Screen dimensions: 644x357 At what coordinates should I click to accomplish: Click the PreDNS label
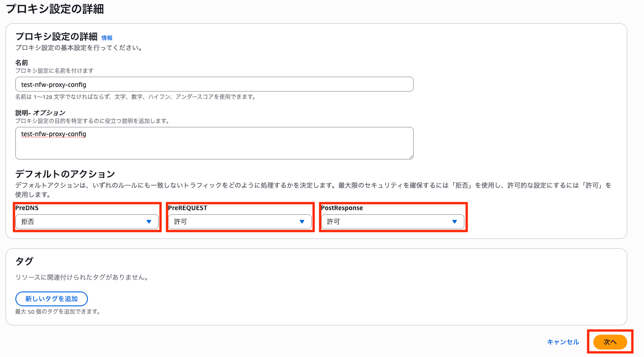[x=27, y=208]
